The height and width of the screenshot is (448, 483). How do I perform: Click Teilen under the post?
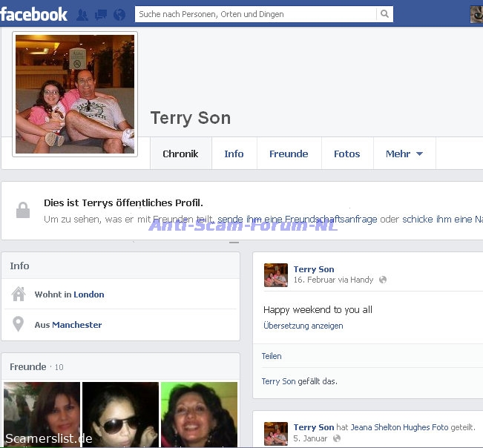pos(272,356)
